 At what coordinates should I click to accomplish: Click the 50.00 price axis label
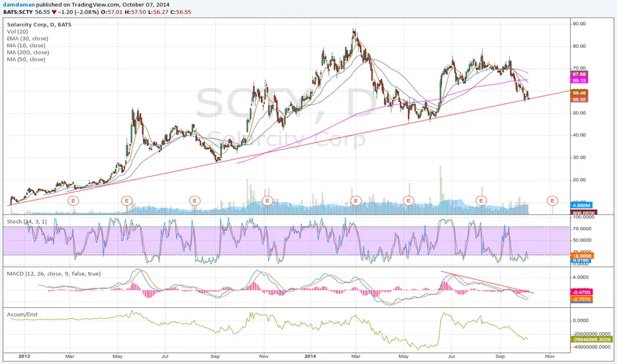[580, 113]
